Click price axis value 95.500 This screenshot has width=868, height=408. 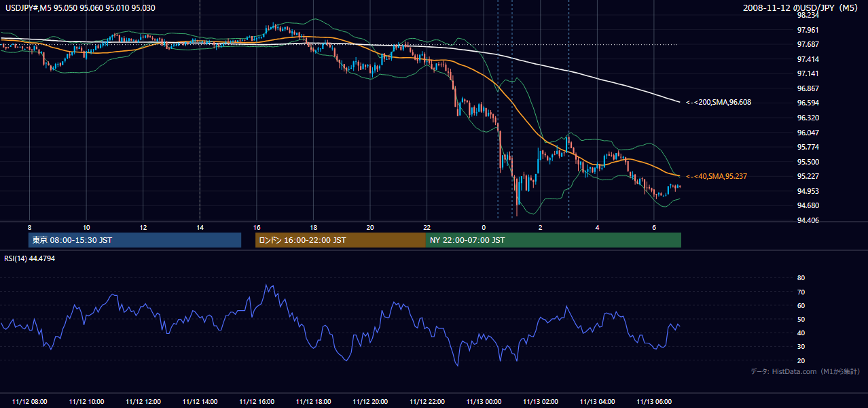point(808,162)
